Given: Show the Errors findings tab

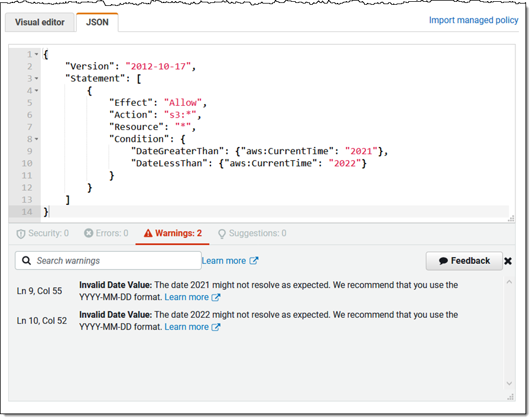Looking at the screenshot, I should coord(106,233).
